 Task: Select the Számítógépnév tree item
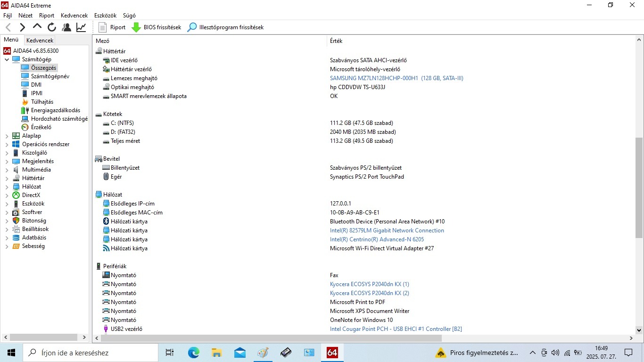click(45, 76)
